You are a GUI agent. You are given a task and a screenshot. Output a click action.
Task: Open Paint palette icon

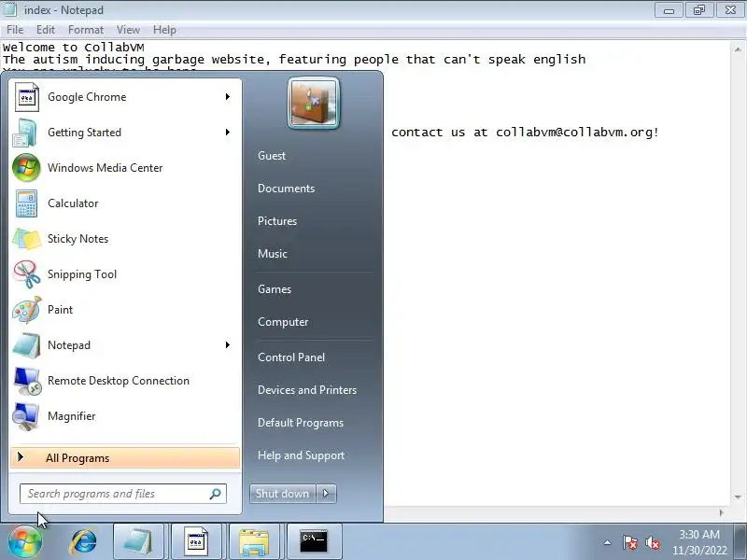(27, 310)
